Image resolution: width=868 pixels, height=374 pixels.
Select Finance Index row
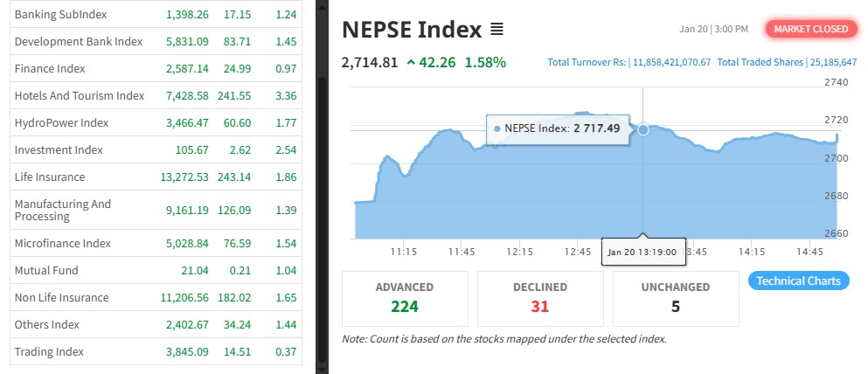tap(49, 67)
